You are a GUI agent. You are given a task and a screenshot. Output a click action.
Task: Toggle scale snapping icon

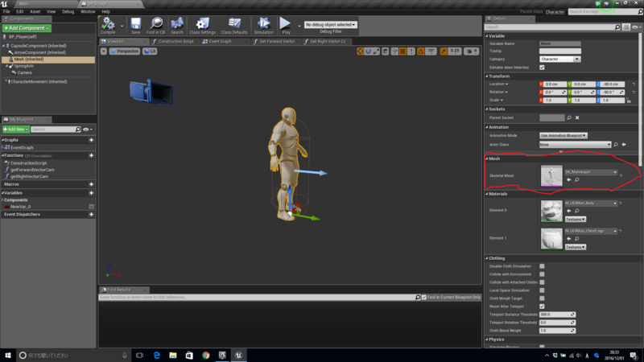[444, 51]
